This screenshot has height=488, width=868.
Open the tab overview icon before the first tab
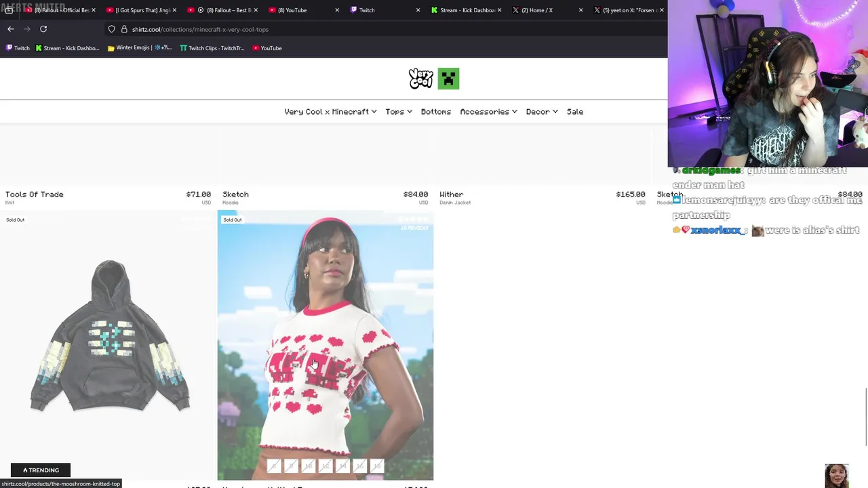point(9,10)
